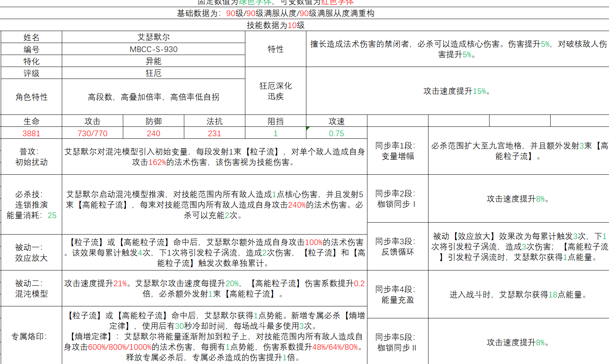The image size is (609, 364).
Task: Select the block value 1
Action: coord(276,133)
